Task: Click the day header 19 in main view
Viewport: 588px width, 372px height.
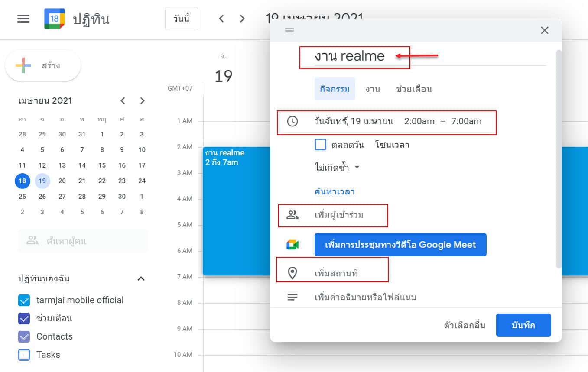Action: [224, 76]
